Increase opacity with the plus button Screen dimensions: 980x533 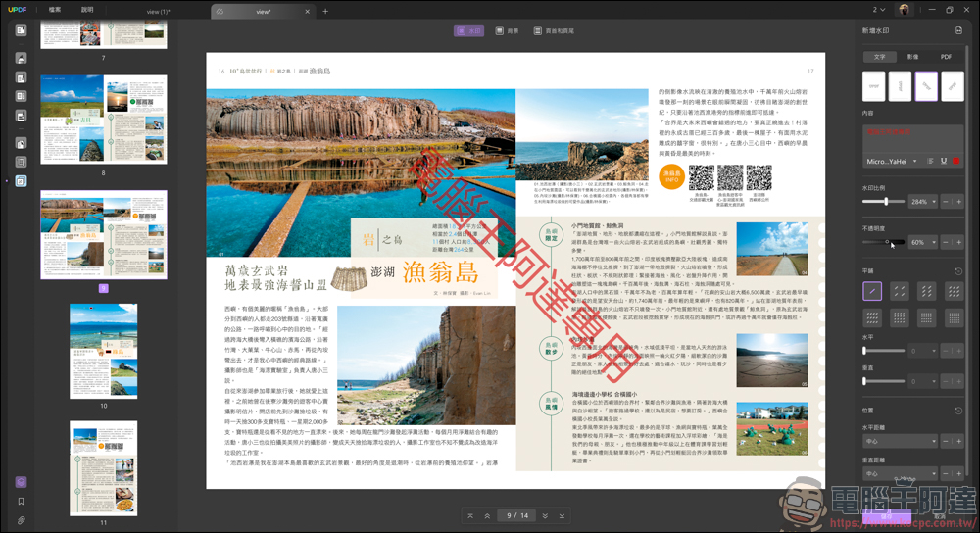pos(958,242)
